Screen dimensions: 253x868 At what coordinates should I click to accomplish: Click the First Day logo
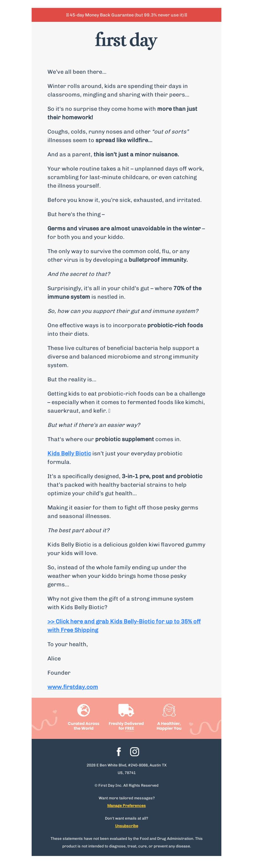tap(126, 41)
